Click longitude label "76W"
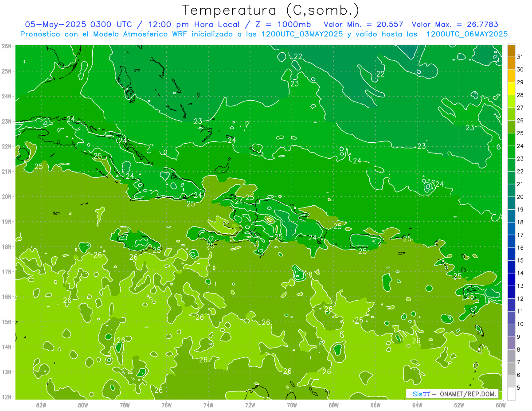 (166, 405)
